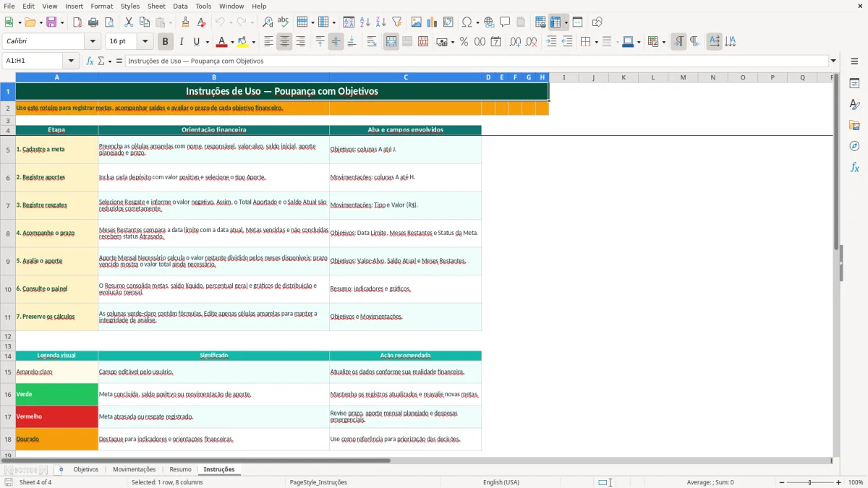The image size is (868, 488).
Task: Open the 16 pt font size dropdown
Action: pos(145,42)
